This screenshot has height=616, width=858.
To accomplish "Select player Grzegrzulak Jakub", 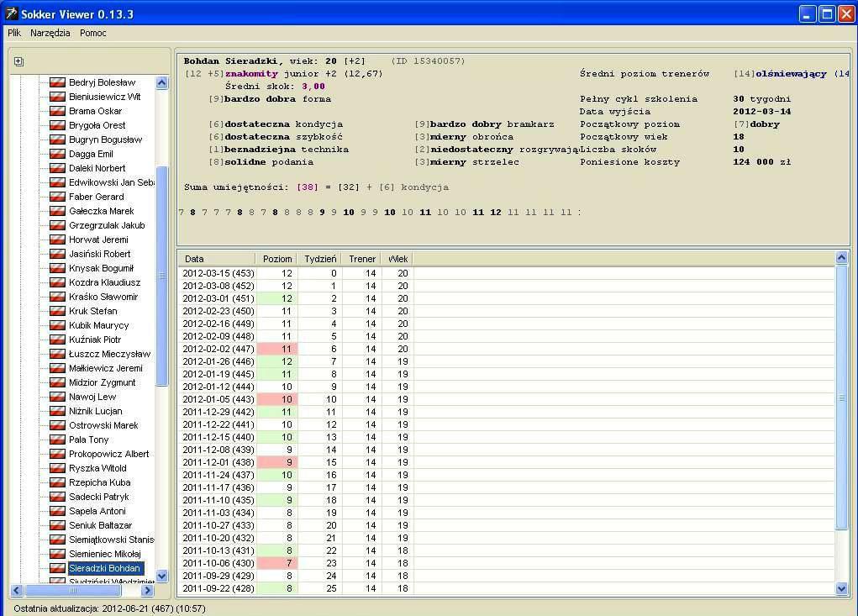I will [107, 225].
